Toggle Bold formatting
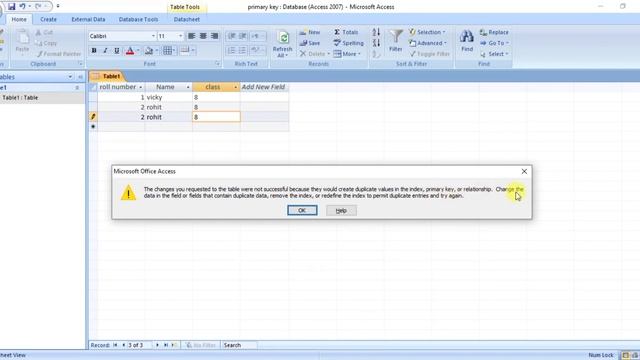The image size is (640, 360). click(94, 51)
